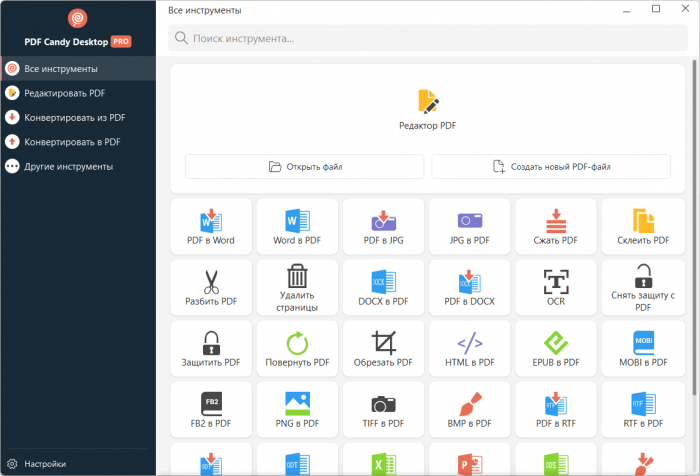Click the Редактор PDF pencil icon
This screenshot has width=700, height=476.
click(428, 101)
